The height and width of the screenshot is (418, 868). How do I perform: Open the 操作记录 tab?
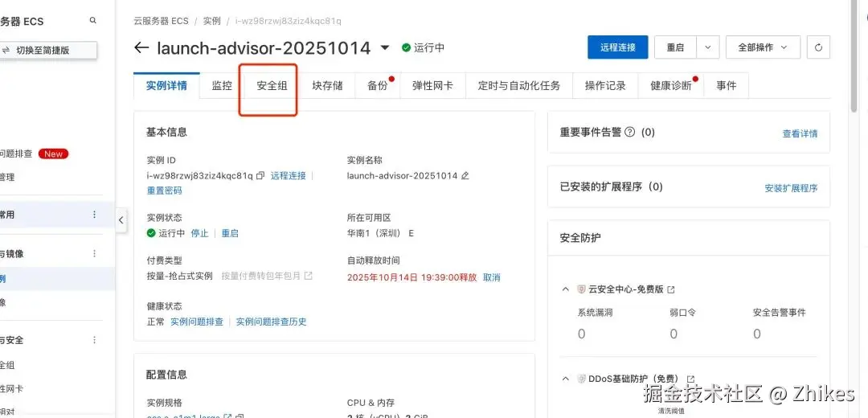605,86
